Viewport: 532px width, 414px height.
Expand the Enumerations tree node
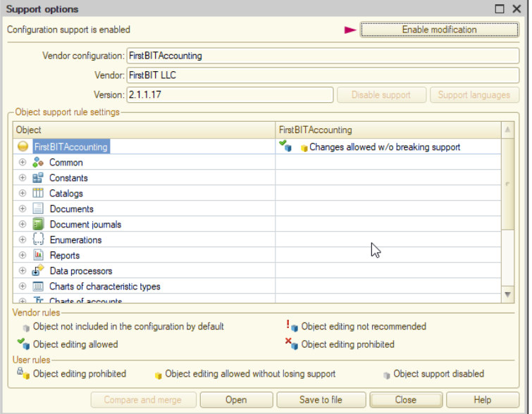[x=23, y=239]
